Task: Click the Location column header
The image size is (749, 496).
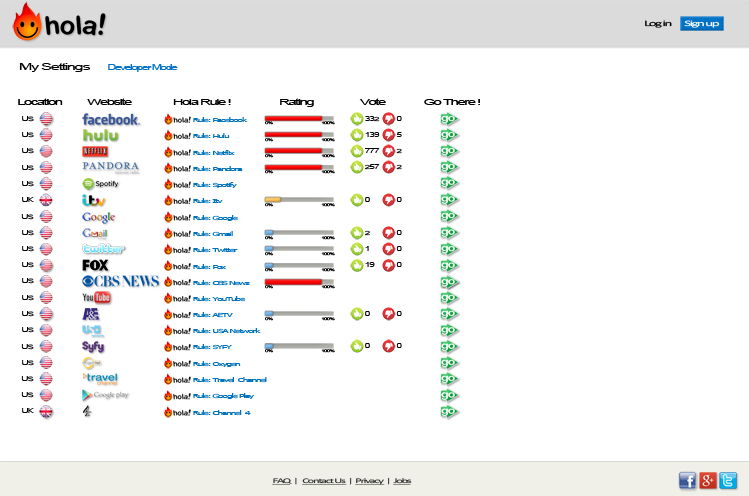Action: click(40, 102)
